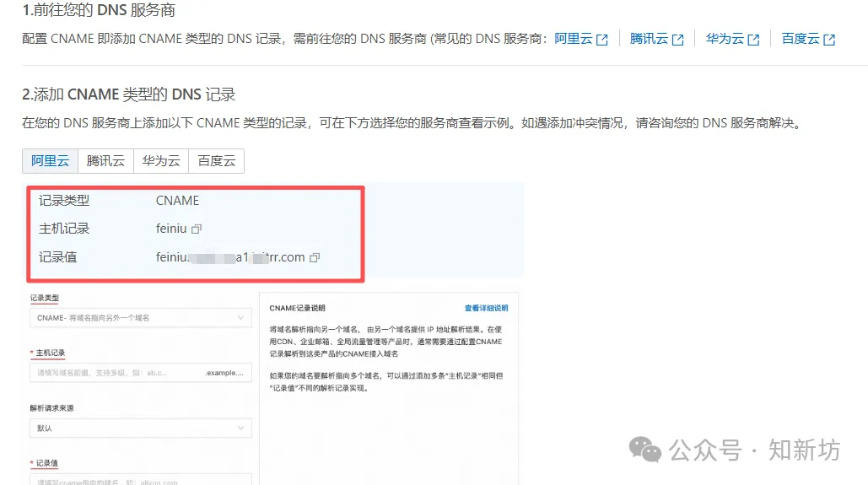The image size is (868, 485).
Task: Copy the 记录值 domain value
Action: (315, 257)
